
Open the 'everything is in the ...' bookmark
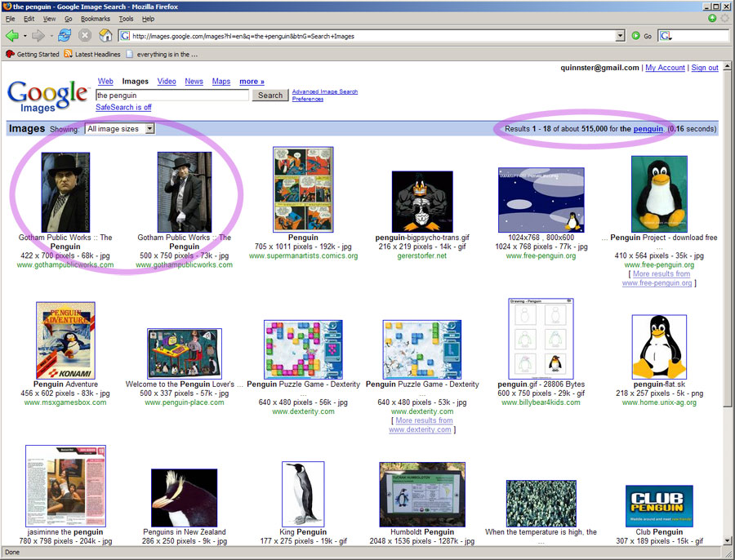click(162, 55)
